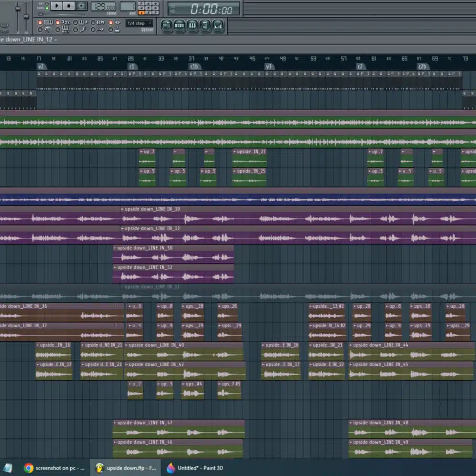Open menu of 'upside down_LINE IN_50' clip
This screenshot has width=476, height=476.
point(115,248)
